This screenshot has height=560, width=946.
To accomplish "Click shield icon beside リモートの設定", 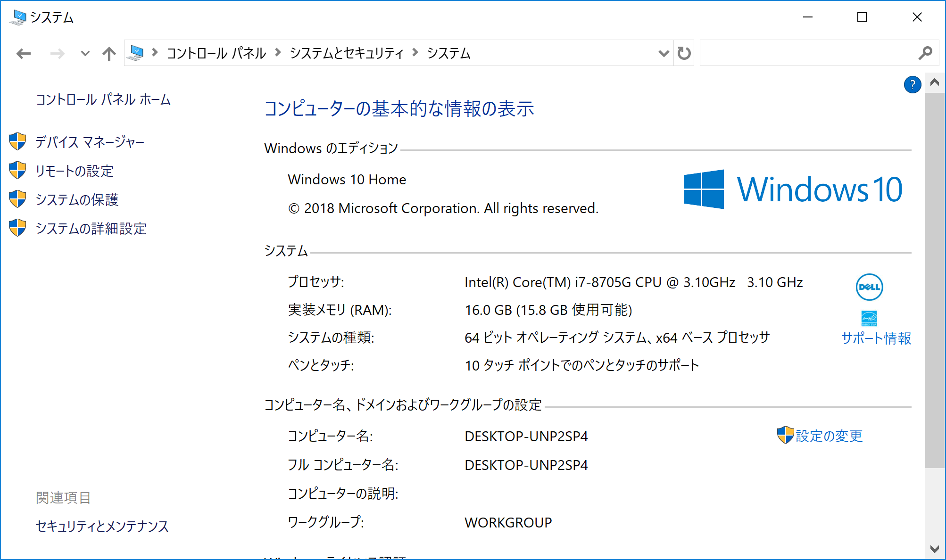I will pyautogui.click(x=18, y=170).
